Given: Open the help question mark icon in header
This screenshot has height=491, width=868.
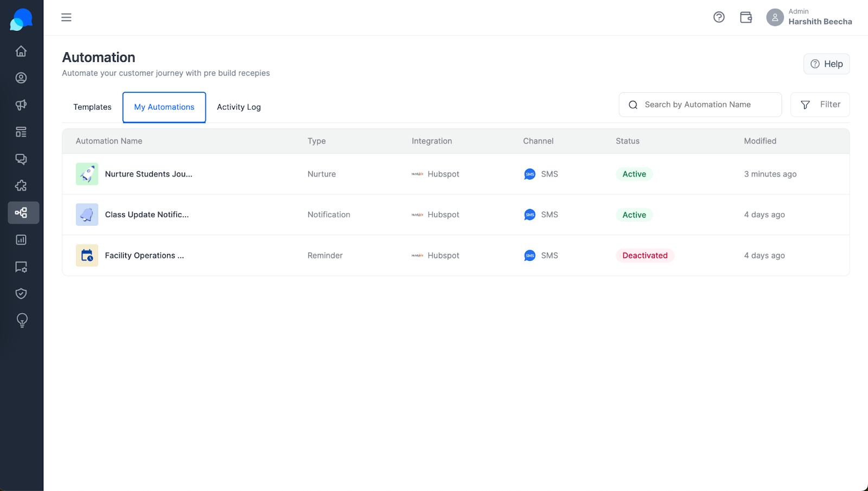Looking at the screenshot, I should tap(719, 17).
